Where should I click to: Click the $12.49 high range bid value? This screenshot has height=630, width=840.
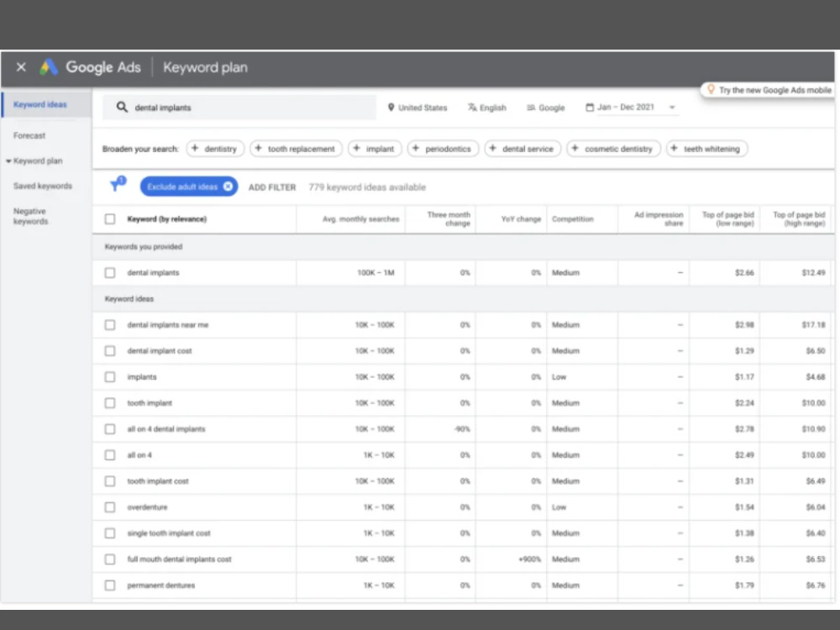[813, 273]
